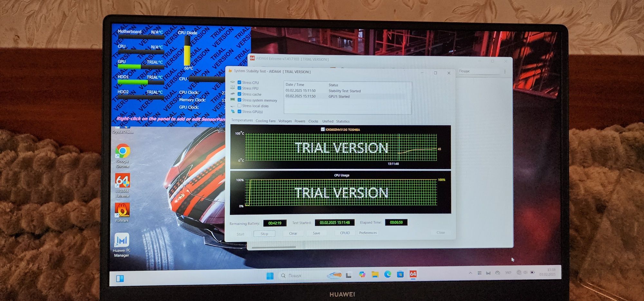Open AIDA64 Extreme desktop shortcut
The height and width of the screenshot is (301, 644).
(122, 186)
